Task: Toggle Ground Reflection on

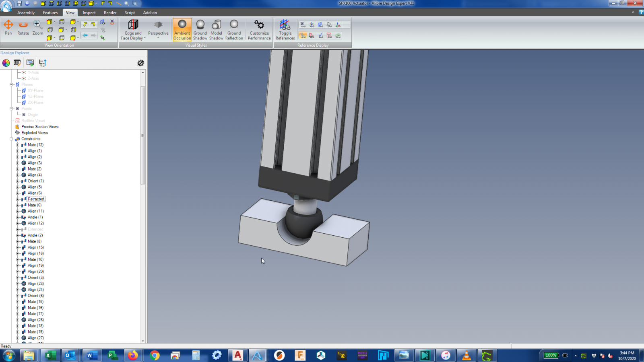Action: (234, 30)
